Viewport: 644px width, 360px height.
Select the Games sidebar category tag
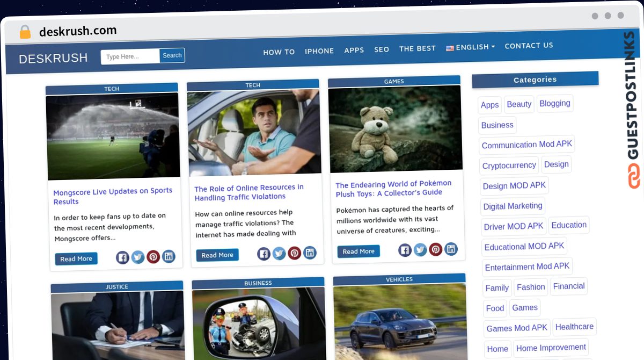tap(525, 307)
